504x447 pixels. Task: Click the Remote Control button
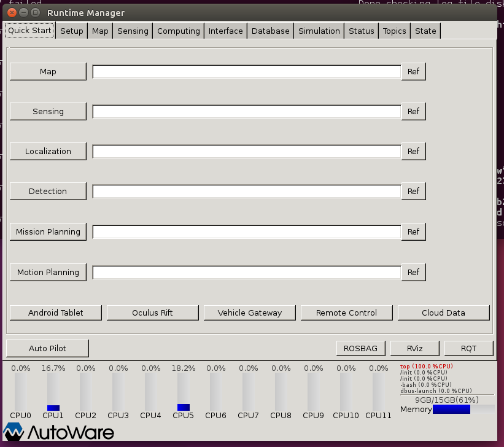tap(346, 313)
